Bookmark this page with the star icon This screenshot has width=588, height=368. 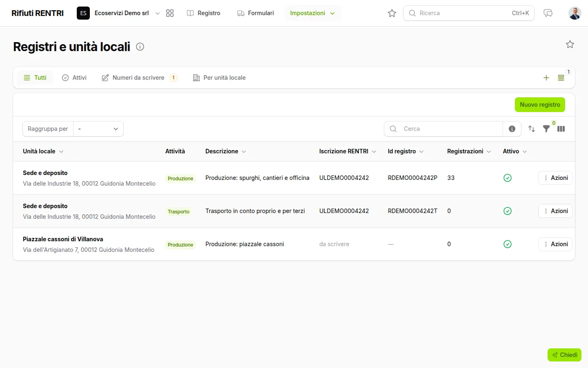coord(570,44)
